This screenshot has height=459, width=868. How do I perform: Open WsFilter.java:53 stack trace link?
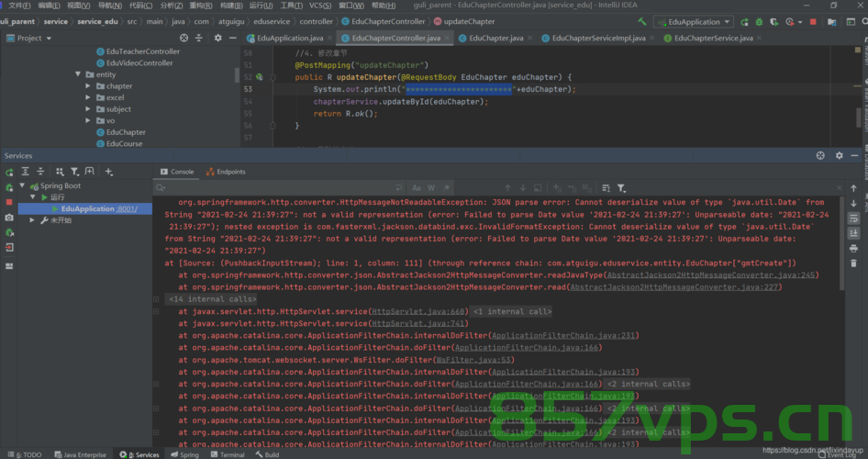pos(473,360)
